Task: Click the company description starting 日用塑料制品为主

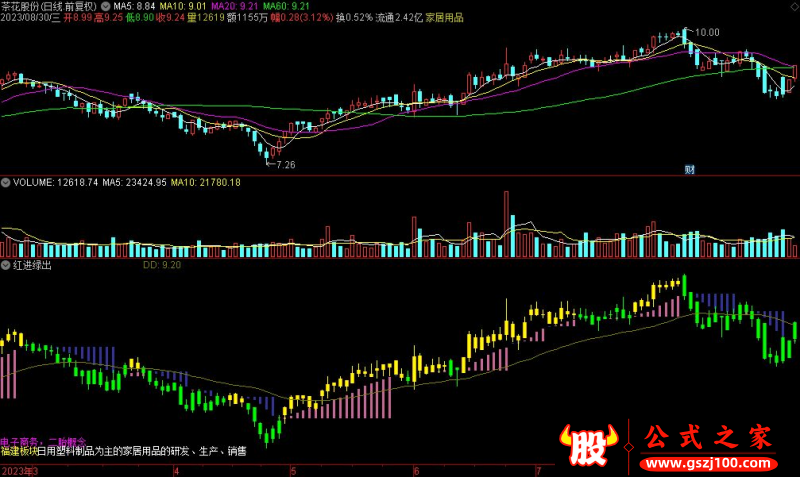Action: point(142,451)
